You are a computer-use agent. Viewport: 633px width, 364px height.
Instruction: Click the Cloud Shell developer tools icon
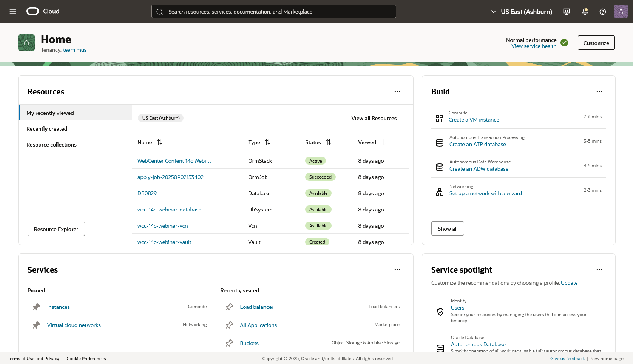(567, 12)
